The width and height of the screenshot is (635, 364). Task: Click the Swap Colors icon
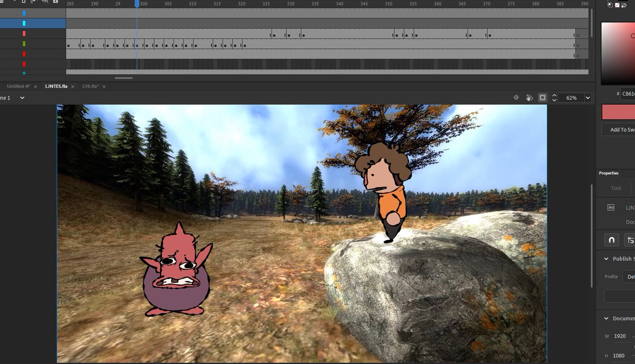(x=624, y=5)
